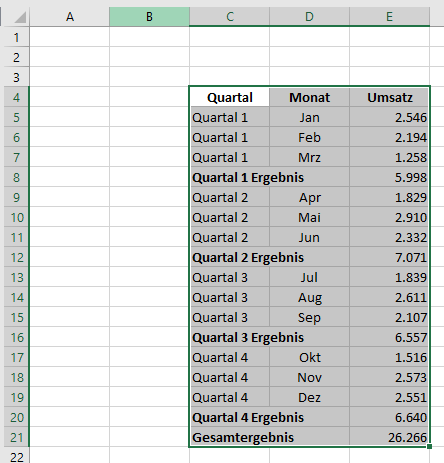Select column A header
Image resolution: width=444 pixels, height=463 pixels.
70,17
